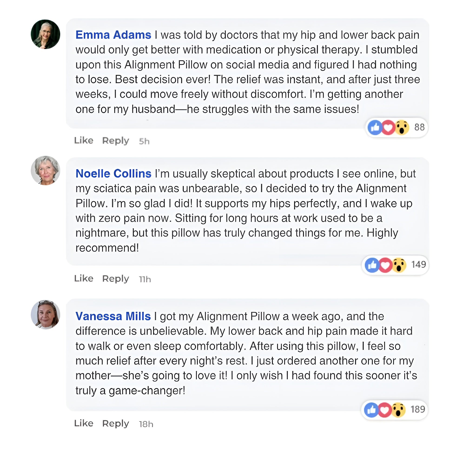
Task: Click the heart reaction on Noelle Collins' comment
Action: [385, 265]
